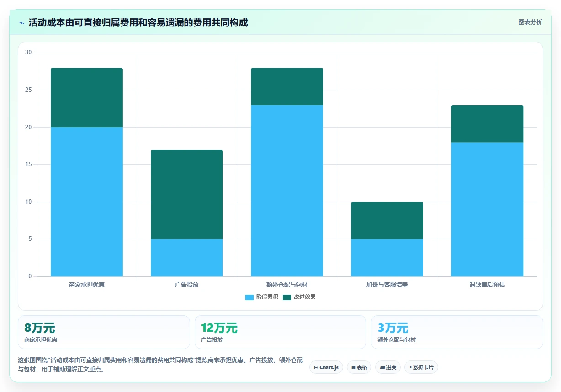Click the dark green segment for 退款售后预估
The image size is (561, 392).
point(487,124)
